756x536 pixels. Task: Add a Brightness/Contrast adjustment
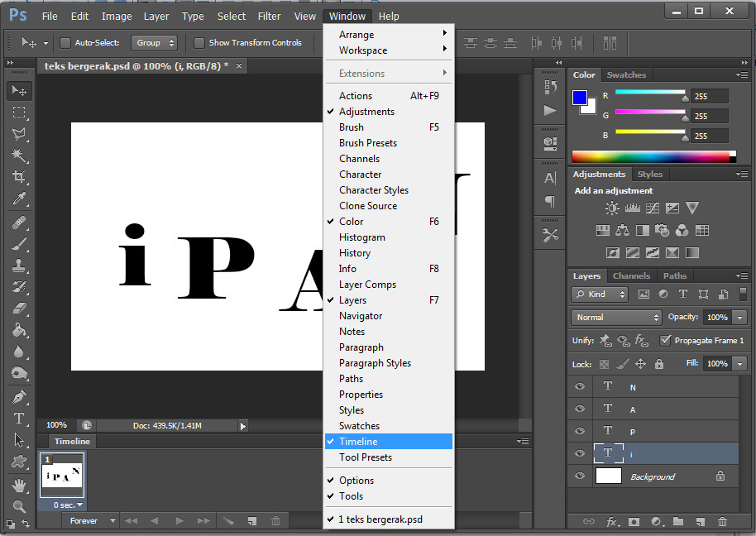(612, 208)
